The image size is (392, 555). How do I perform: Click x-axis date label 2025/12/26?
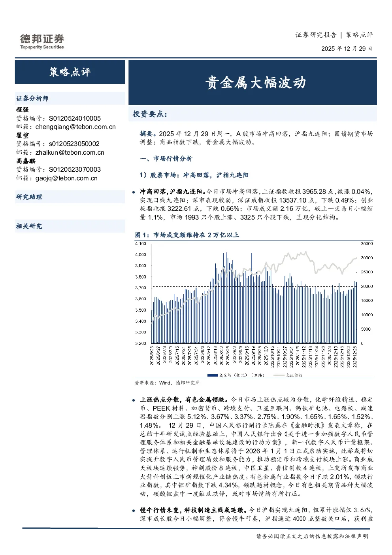coord(355,357)
